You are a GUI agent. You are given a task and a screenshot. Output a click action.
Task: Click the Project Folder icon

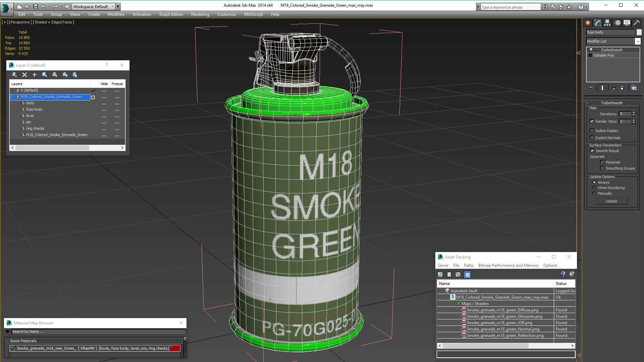point(68,6)
